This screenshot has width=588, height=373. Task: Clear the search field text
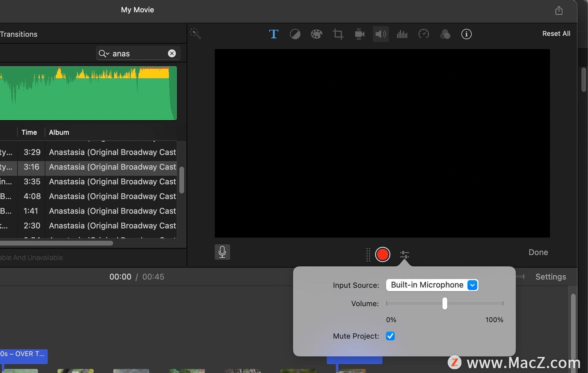pyautogui.click(x=172, y=53)
